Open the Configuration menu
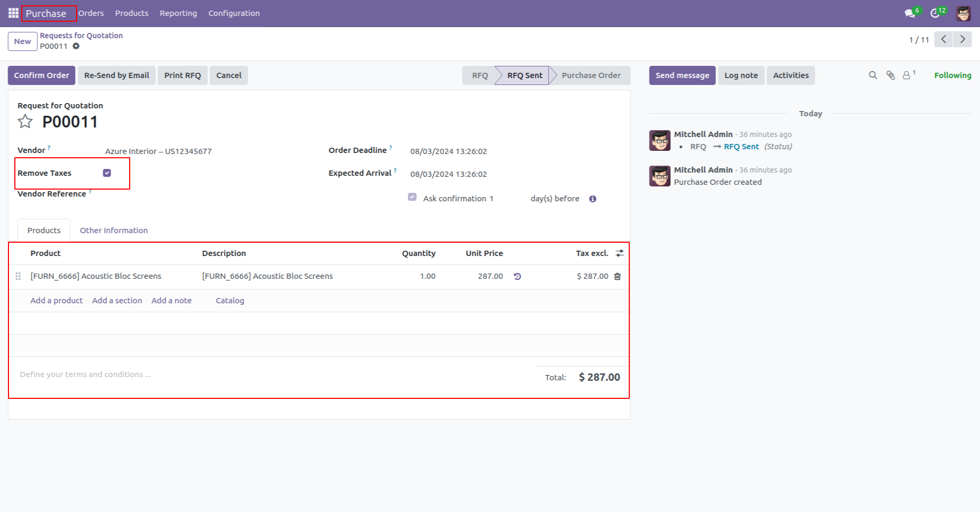 pos(234,13)
